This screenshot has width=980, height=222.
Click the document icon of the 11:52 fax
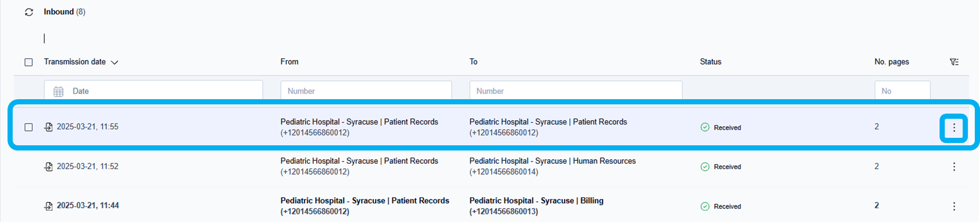[49, 167]
